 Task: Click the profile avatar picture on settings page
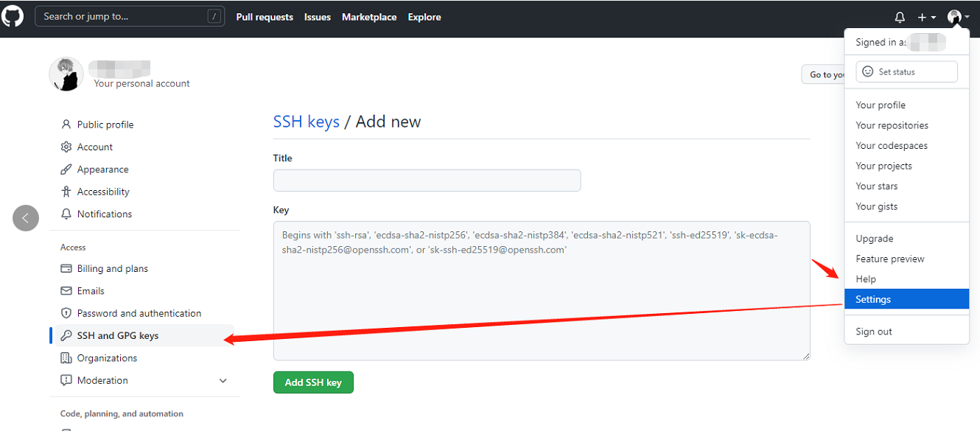click(66, 74)
